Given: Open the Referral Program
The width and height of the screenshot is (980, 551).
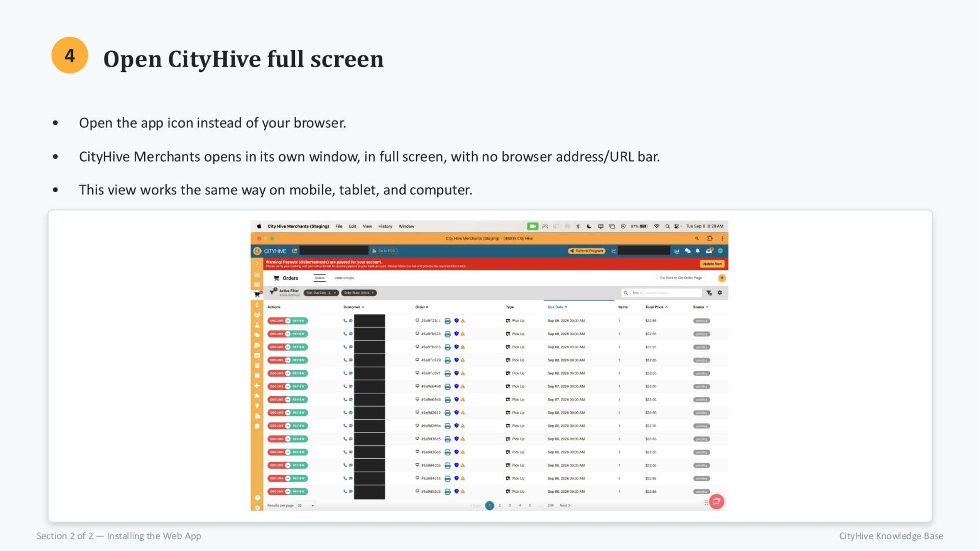Looking at the screenshot, I should coord(586,251).
